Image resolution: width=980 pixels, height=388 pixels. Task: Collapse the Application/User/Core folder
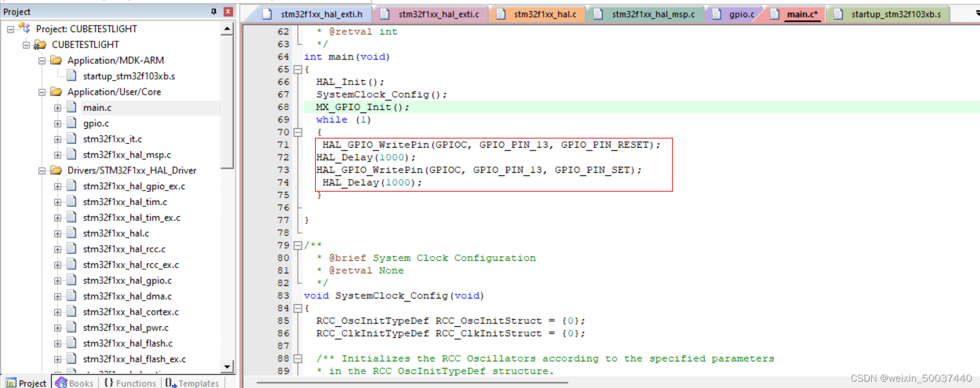[x=42, y=92]
